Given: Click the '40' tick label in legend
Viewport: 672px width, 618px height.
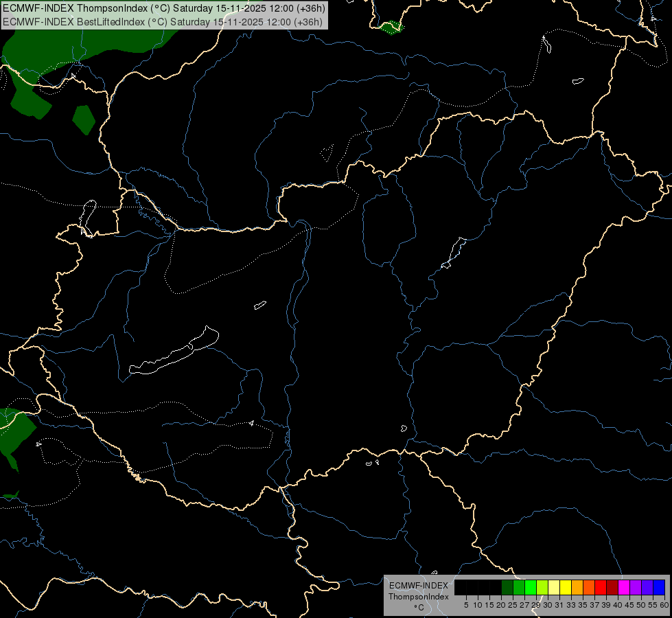Looking at the screenshot, I should pos(618,605).
